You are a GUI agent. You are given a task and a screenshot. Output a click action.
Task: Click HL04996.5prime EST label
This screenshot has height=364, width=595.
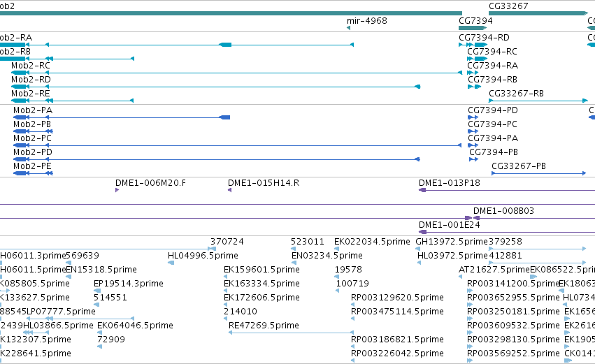click(203, 256)
